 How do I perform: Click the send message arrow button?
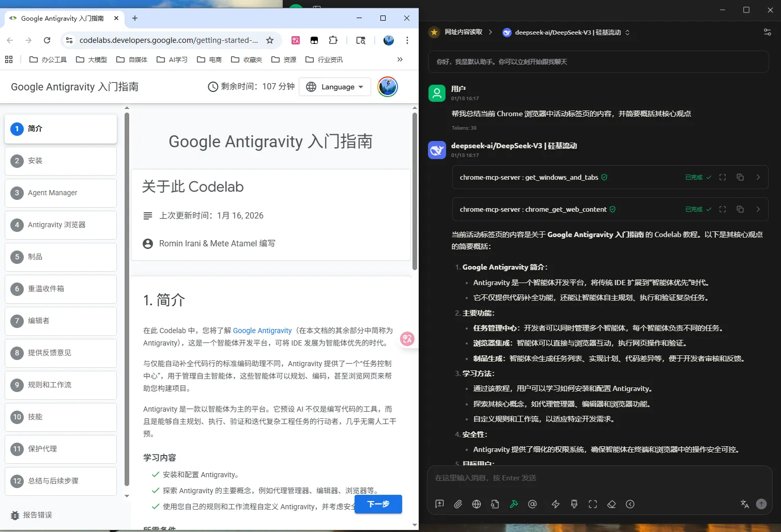click(x=761, y=504)
